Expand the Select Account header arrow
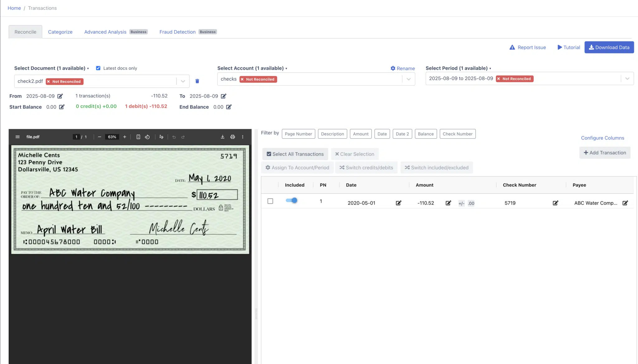 286,69
